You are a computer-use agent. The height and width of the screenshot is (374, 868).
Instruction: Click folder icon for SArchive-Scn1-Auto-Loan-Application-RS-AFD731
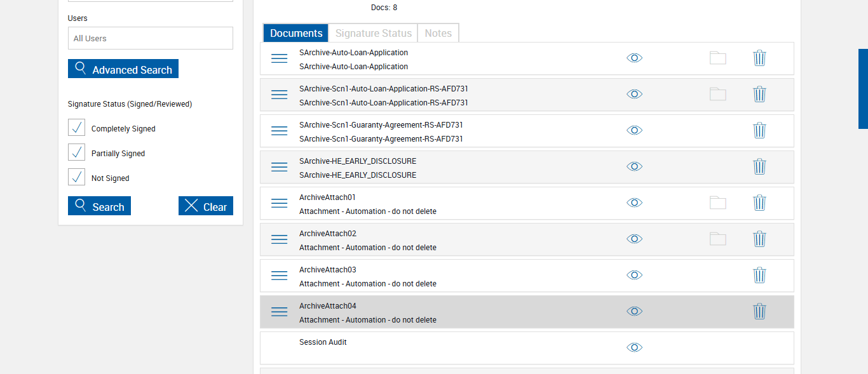(x=718, y=94)
